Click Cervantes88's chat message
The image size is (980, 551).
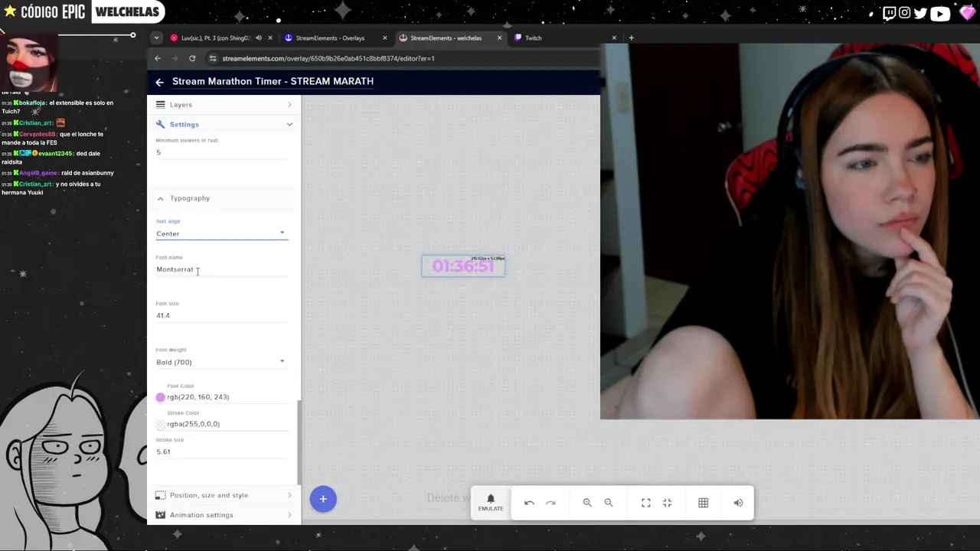[54, 138]
